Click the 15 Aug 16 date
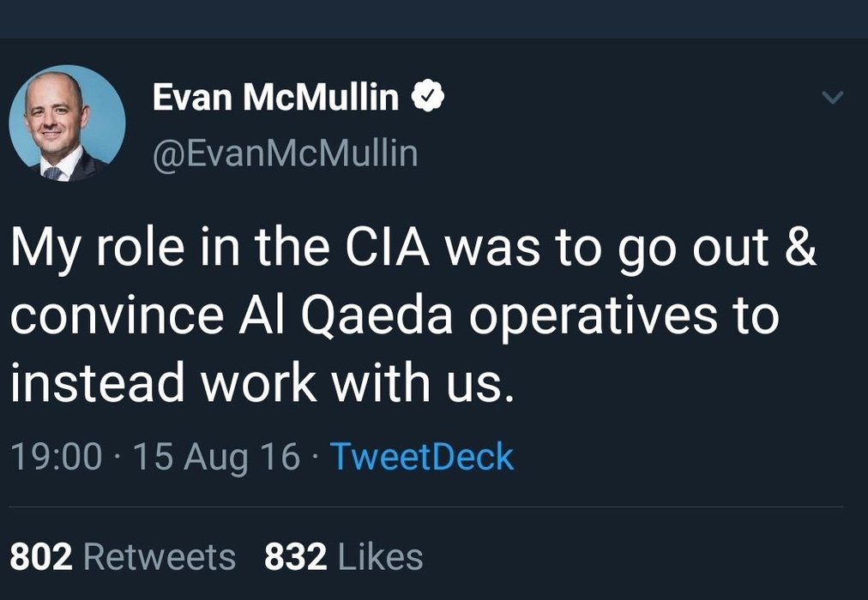Image resolution: width=868 pixels, height=600 pixels. click(x=217, y=457)
